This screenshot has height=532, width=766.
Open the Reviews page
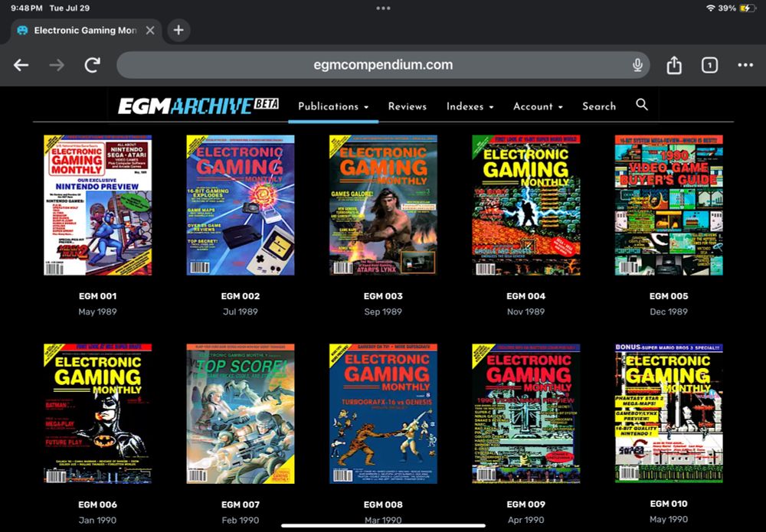click(408, 106)
